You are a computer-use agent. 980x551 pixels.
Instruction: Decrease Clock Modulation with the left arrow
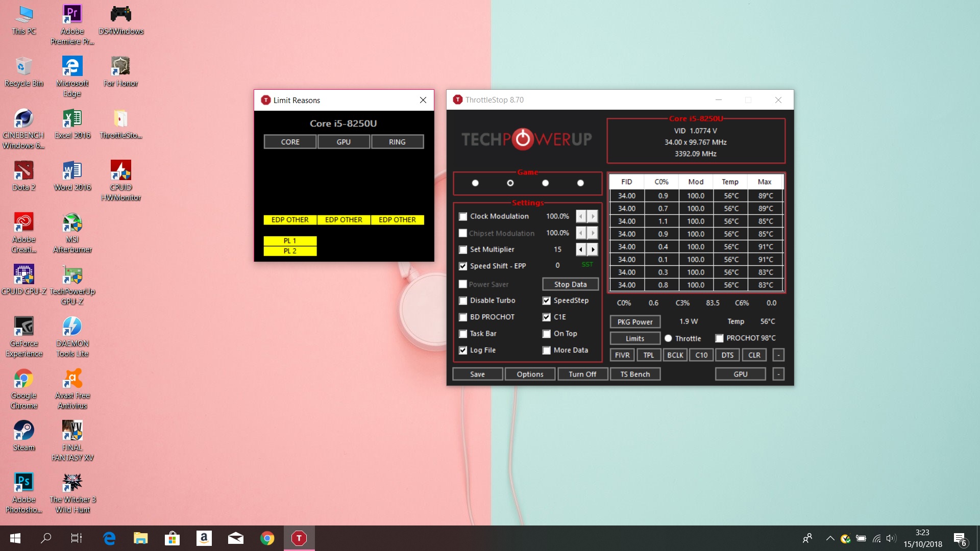581,216
